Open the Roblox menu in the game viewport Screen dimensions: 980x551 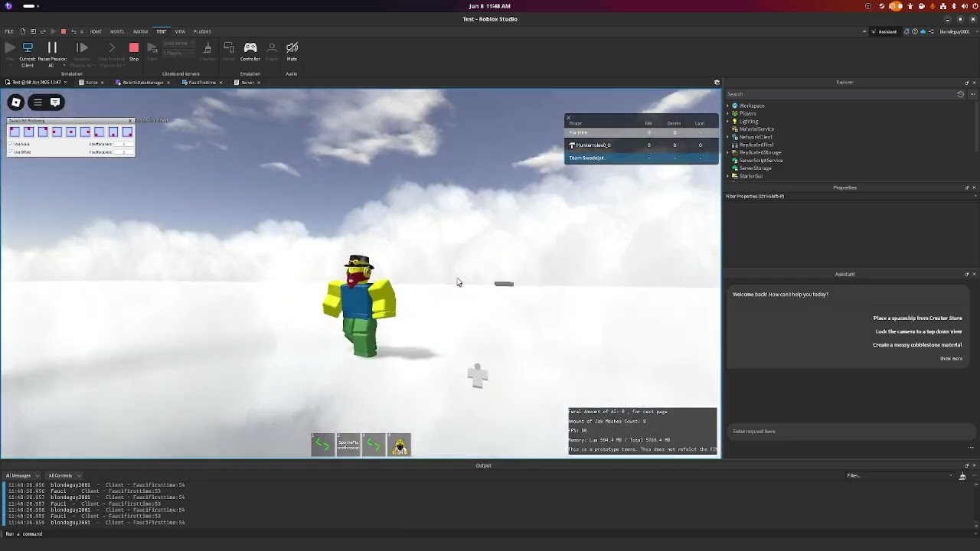point(16,102)
